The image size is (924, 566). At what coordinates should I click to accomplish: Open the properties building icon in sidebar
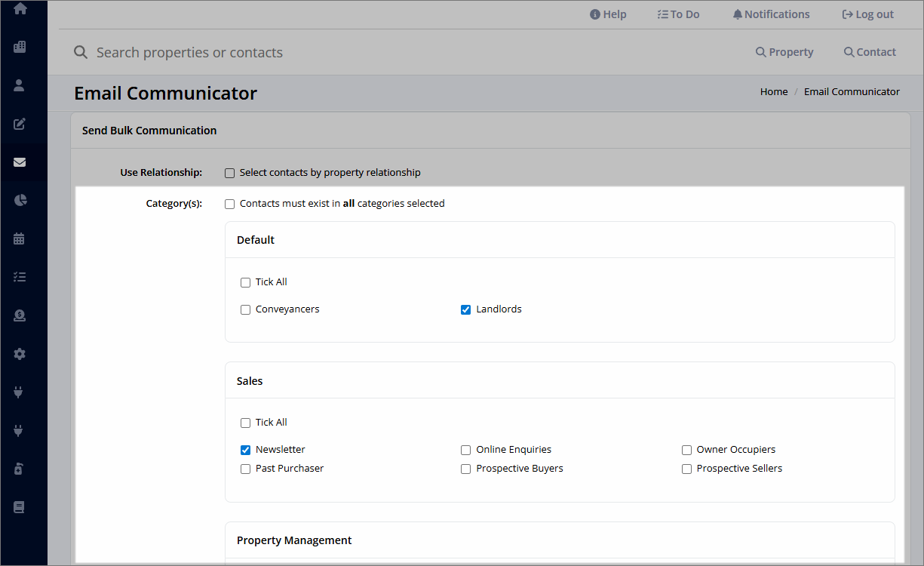(x=20, y=47)
